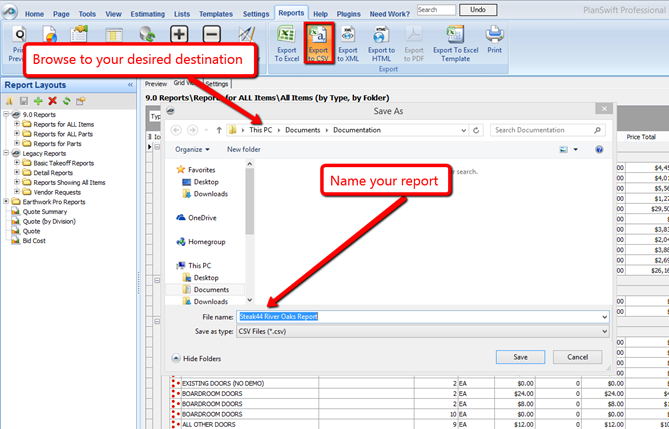
Task: Select Quote (by Division) report
Action: click(x=49, y=222)
